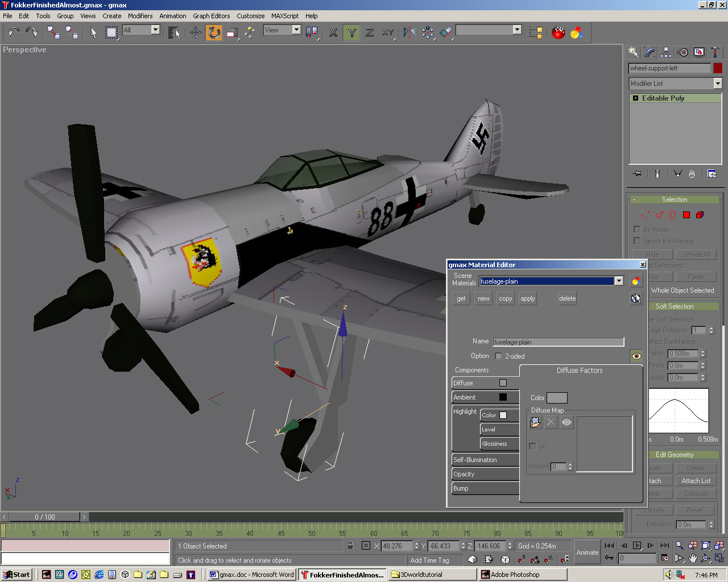Image resolution: width=728 pixels, height=582 pixels.
Task: Expand the Editable Poly stack entry
Action: [635, 98]
